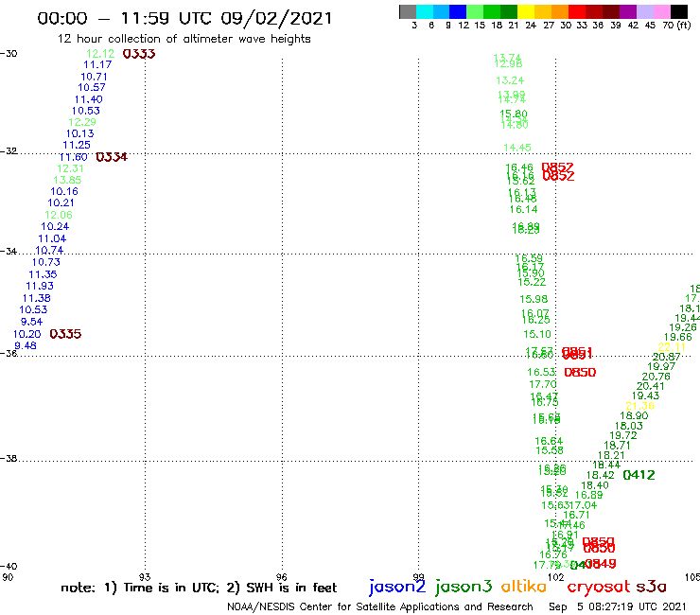This screenshot has height=615, width=700.
Task: Select the value 16.64
Action: [x=549, y=441]
